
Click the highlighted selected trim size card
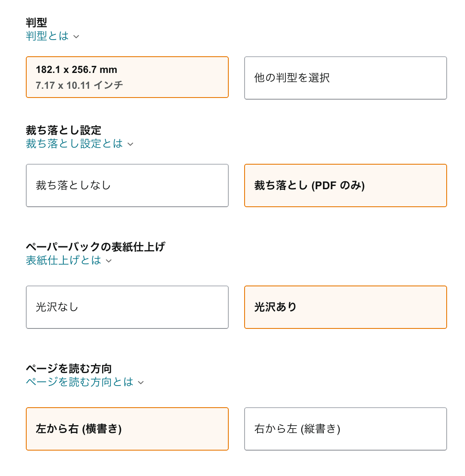(127, 77)
